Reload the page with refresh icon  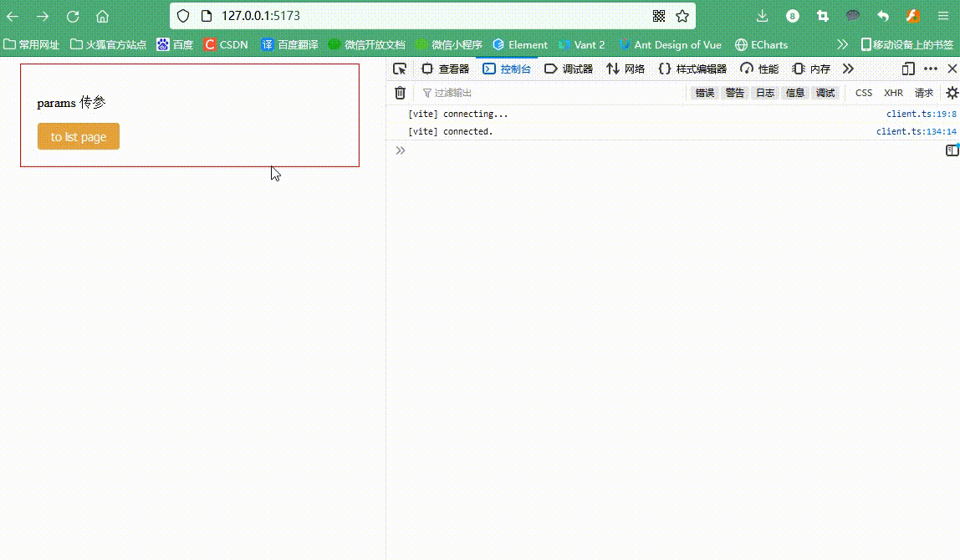72,15
